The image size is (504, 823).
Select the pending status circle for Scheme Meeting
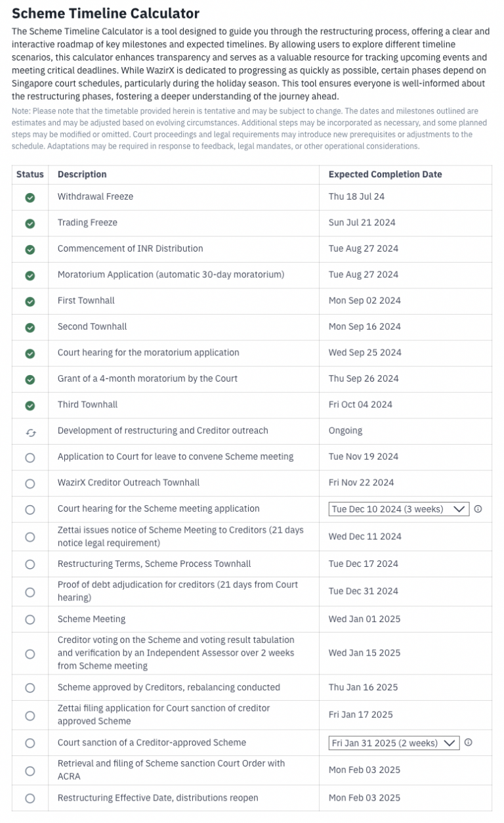[29, 619]
